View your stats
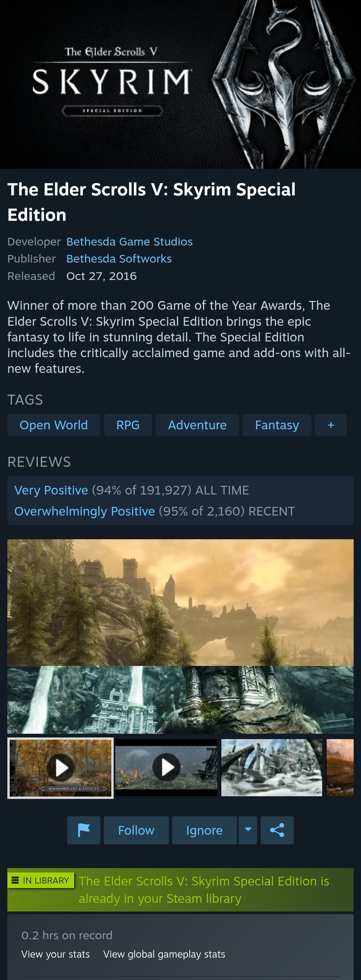This screenshot has height=980, width=361. coord(55,954)
